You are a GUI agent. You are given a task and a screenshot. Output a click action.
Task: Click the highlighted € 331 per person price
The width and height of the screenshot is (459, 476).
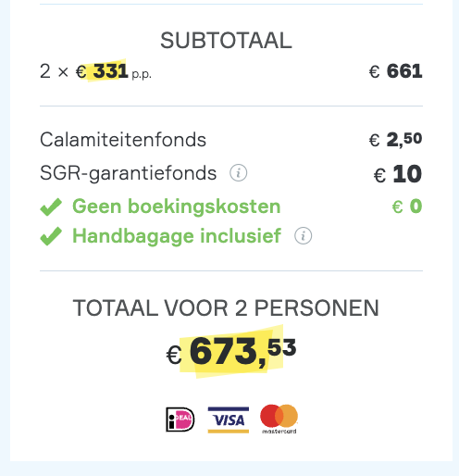(102, 71)
